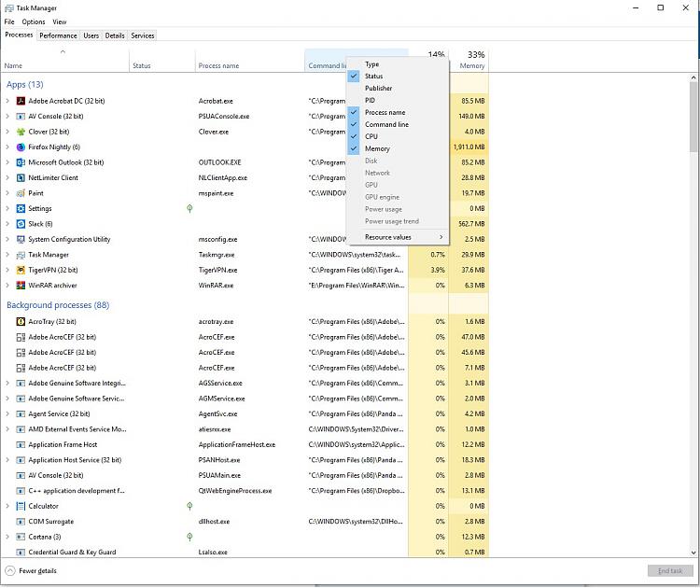Click the green leaf icon beside Settings
This screenshot has width=700, height=588.
pyautogui.click(x=189, y=208)
